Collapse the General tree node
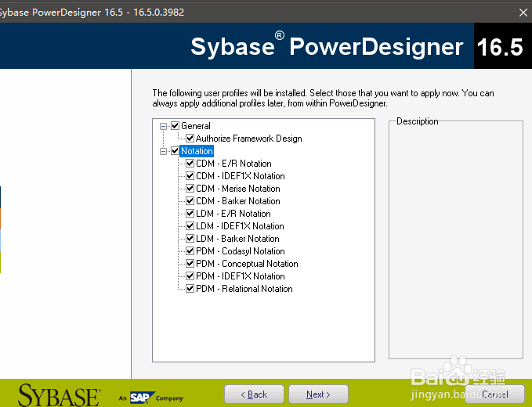The width and height of the screenshot is (532, 407). pos(163,126)
